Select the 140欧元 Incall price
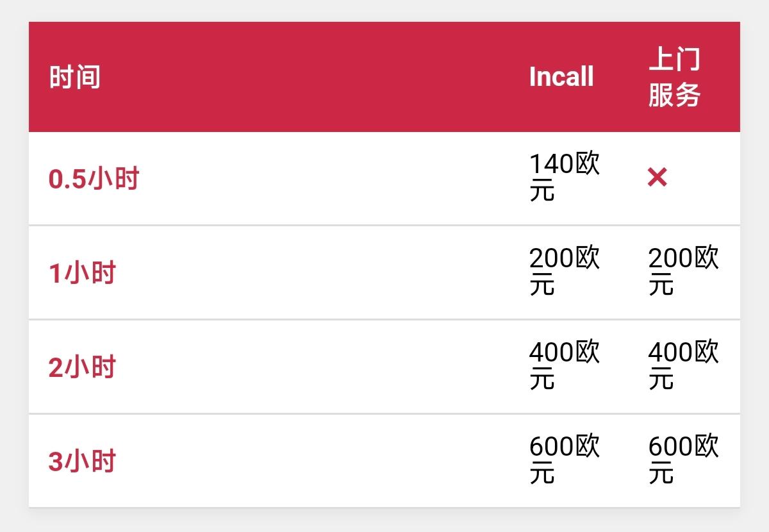This screenshot has width=769, height=532. (x=565, y=178)
